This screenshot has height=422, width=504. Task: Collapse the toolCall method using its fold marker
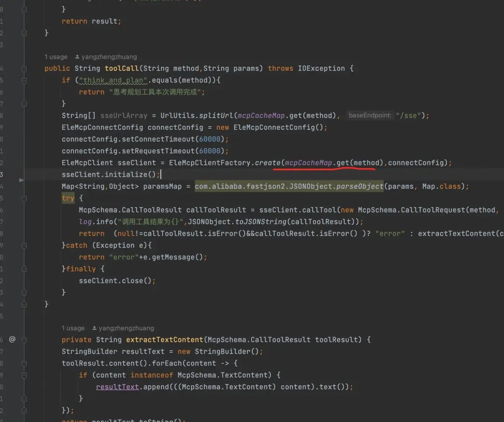(x=24, y=69)
